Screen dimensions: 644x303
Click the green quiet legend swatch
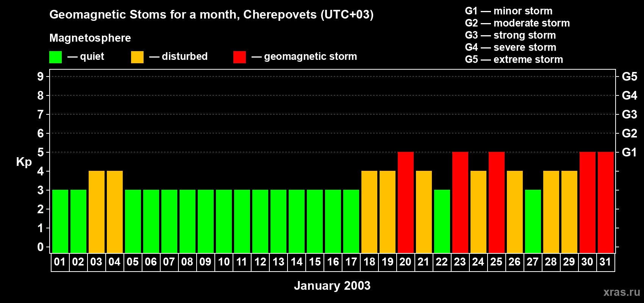(x=55, y=57)
